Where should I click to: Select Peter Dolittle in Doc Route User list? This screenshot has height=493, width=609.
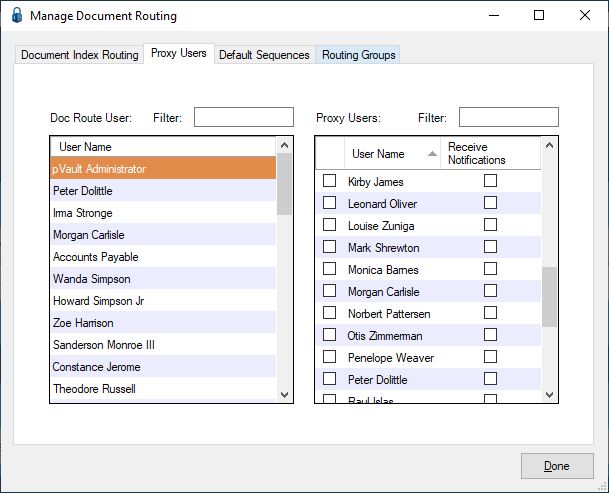[163, 190]
